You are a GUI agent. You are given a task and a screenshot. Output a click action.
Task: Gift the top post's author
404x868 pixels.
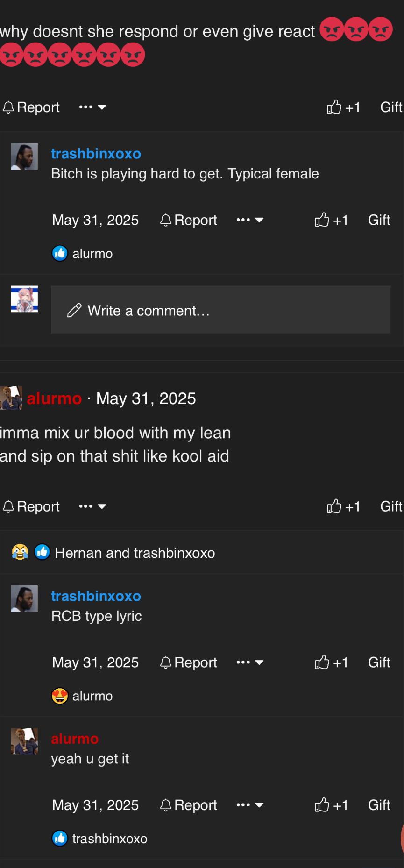pyautogui.click(x=391, y=107)
